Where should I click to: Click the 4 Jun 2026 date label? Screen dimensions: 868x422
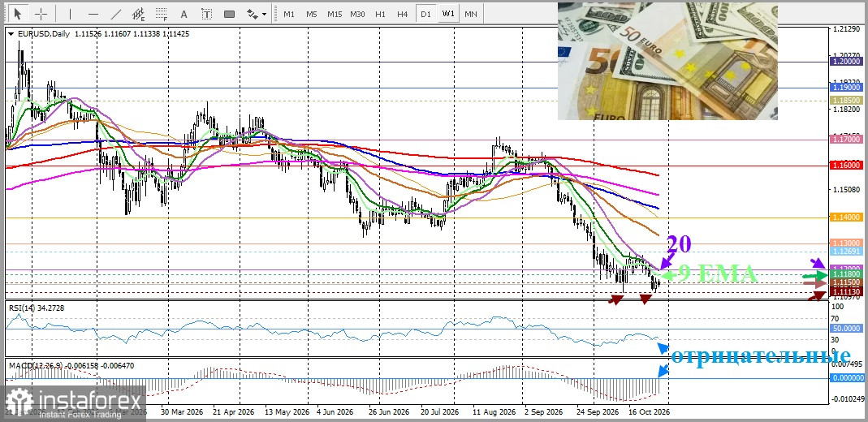point(335,412)
